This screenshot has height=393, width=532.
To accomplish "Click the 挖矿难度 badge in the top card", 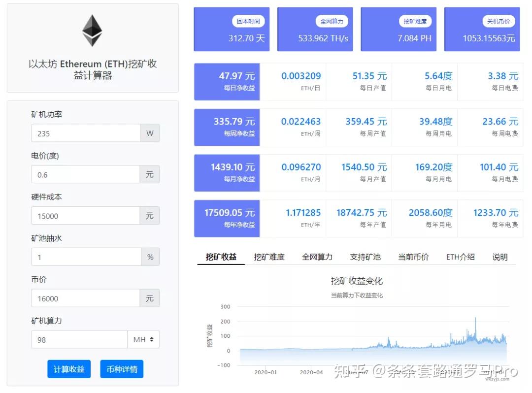I will pos(415,21).
